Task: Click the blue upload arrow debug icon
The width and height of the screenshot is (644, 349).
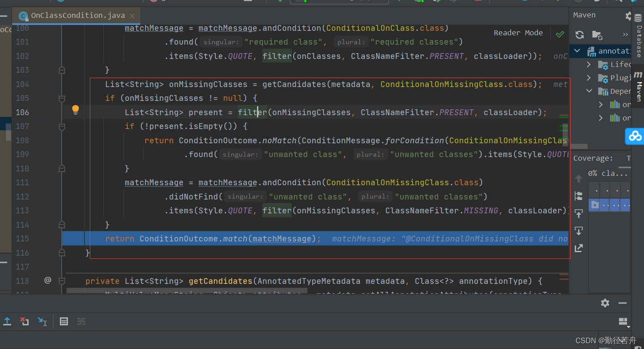Action: (8, 321)
